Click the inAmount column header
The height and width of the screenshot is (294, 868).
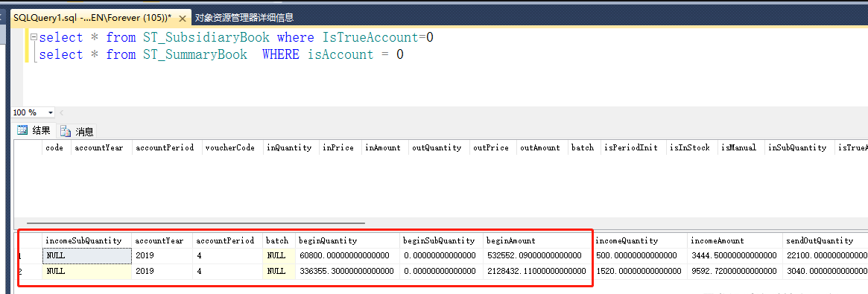tap(384, 147)
